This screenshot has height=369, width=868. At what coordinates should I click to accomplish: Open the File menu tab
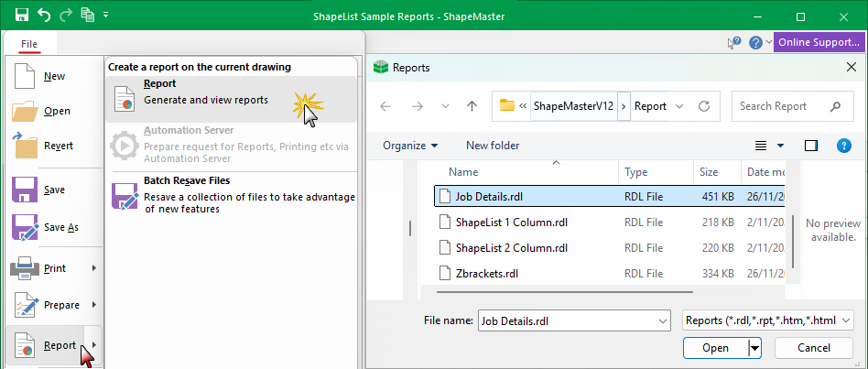[x=29, y=44]
